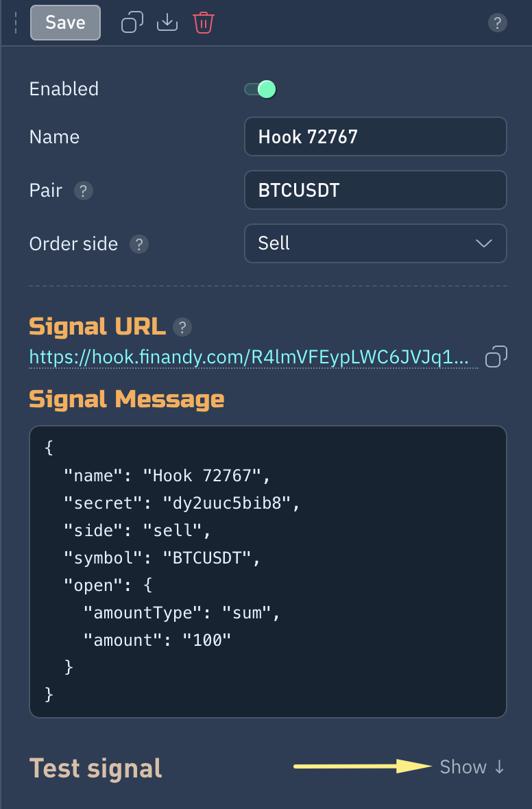Click the copy hook icon beside Save
This screenshot has width=532, height=809.
point(132,23)
